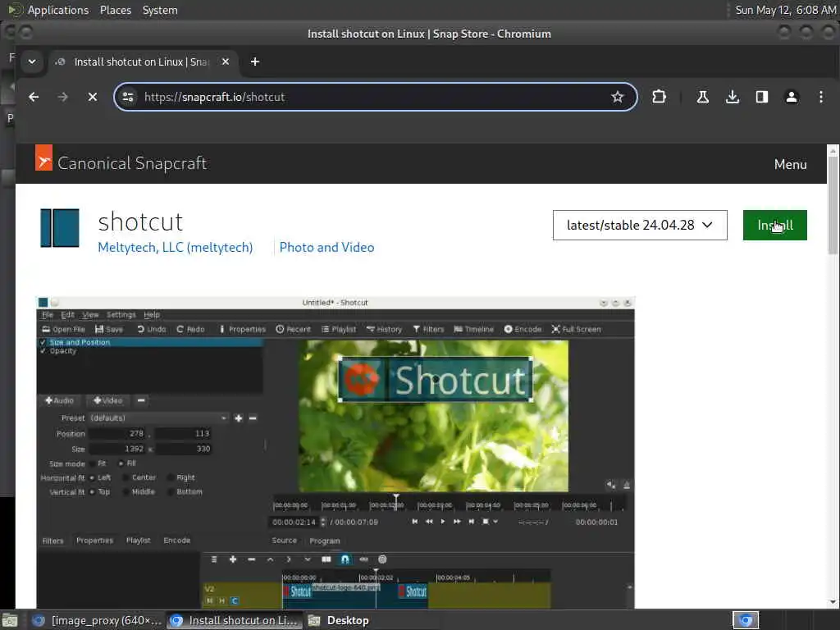Open the browser Downloads icon
This screenshot has height=630, width=840.
733,97
